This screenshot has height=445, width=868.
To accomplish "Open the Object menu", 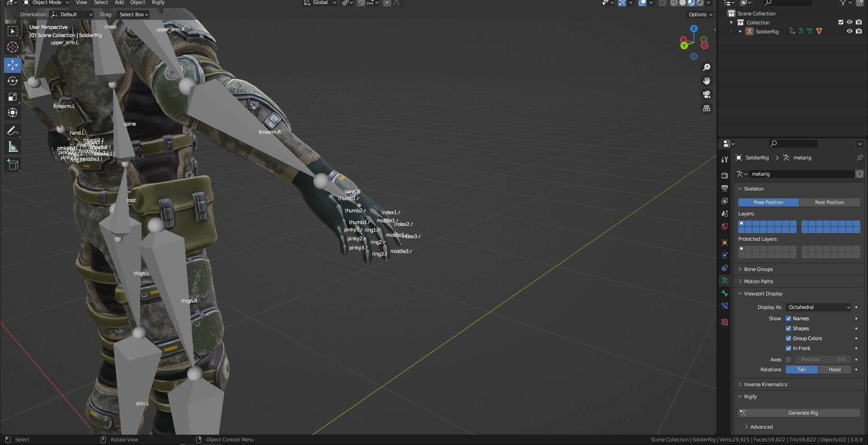I will coord(137,3).
